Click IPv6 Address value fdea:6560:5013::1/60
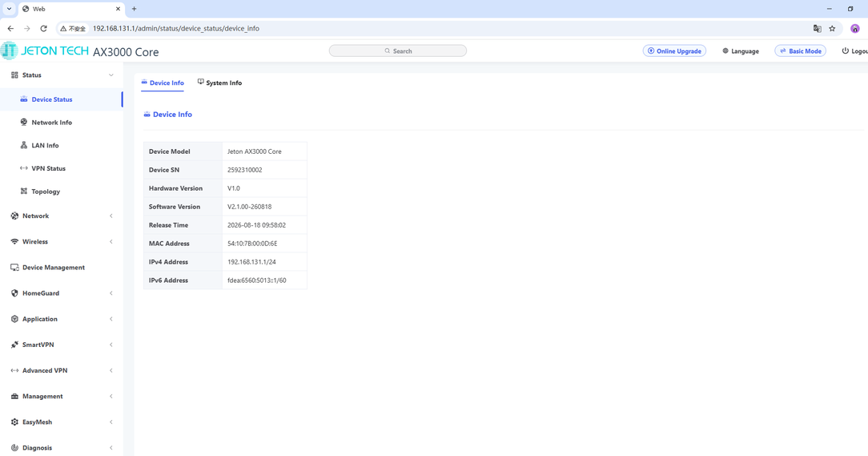The image size is (868, 456). coord(257,280)
